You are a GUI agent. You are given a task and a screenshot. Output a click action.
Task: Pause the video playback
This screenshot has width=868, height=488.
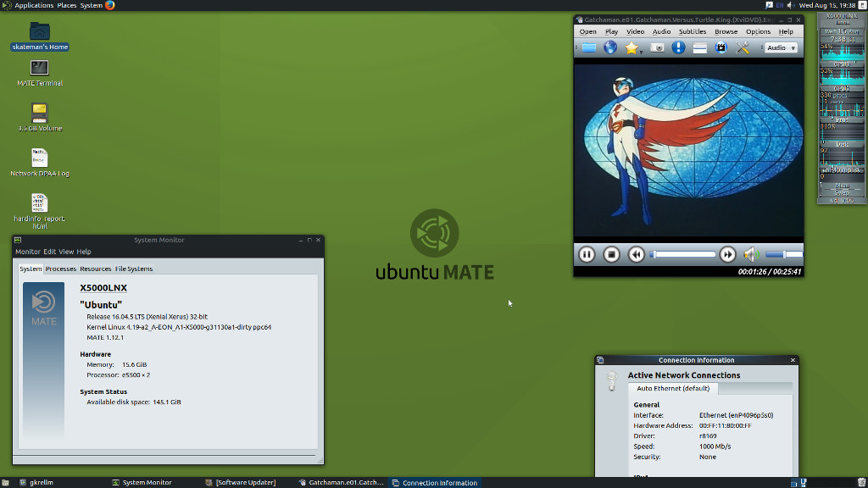pyautogui.click(x=587, y=254)
